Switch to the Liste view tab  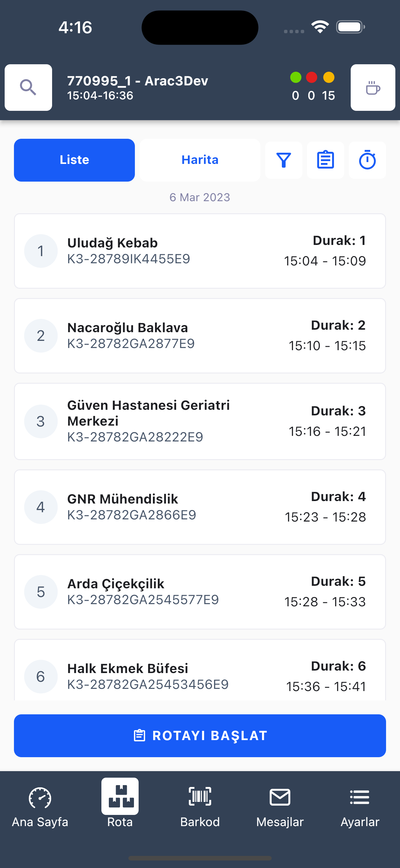point(74,160)
